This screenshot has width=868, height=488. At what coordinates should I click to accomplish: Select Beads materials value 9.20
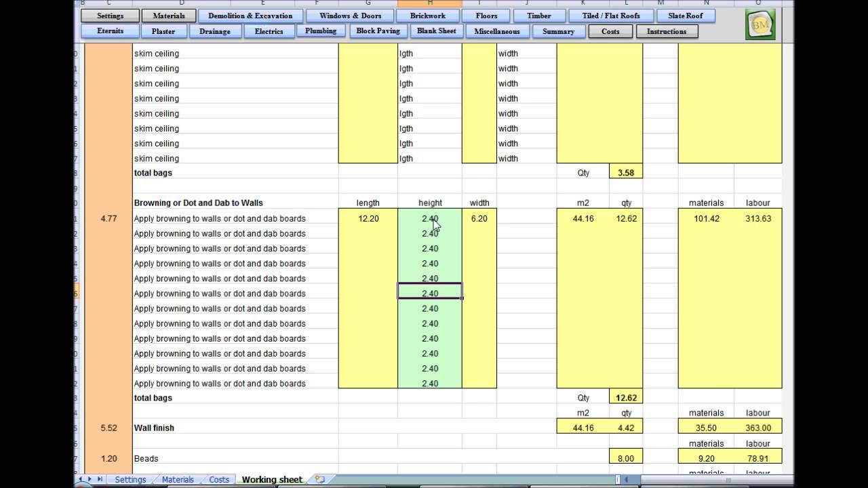tap(706, 458)
